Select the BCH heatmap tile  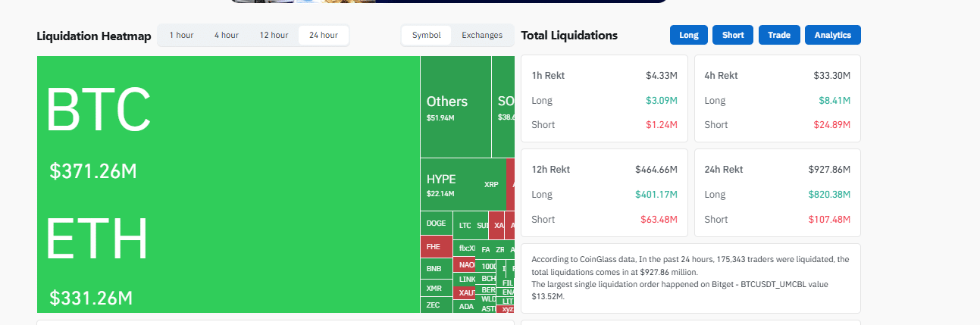[x=485, y=279]
